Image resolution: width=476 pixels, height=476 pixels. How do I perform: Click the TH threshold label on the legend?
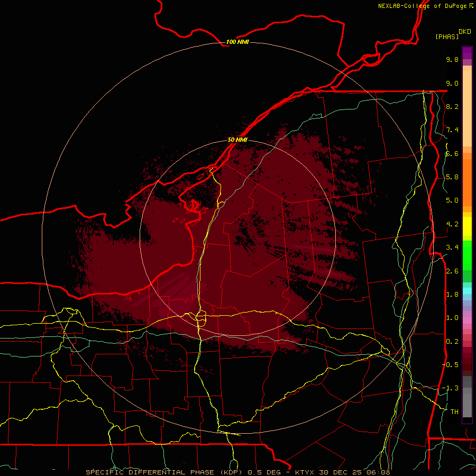point(454,411)
